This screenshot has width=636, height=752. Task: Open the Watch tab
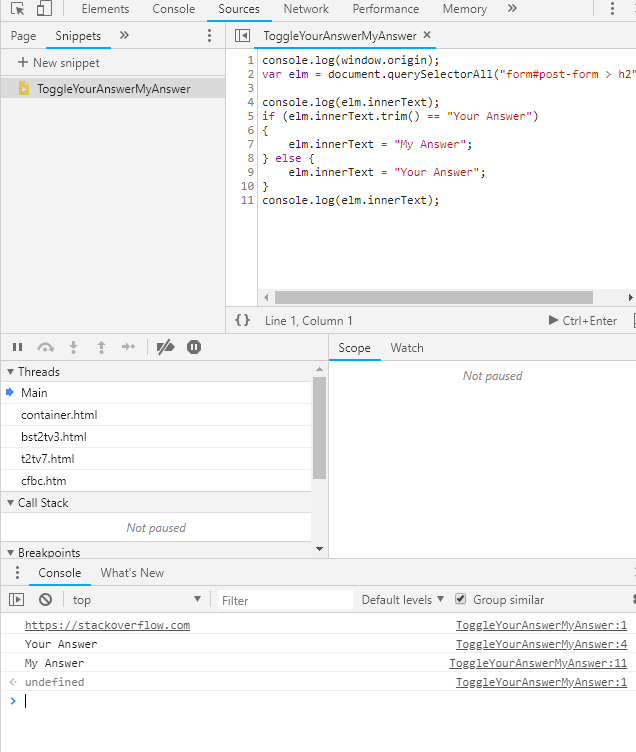[x=406, y=348]
